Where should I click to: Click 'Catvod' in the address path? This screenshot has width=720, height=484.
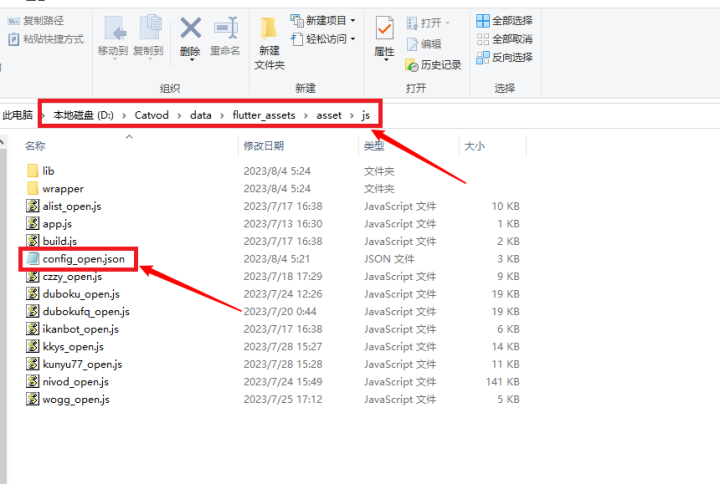click(x=151, y=115)
